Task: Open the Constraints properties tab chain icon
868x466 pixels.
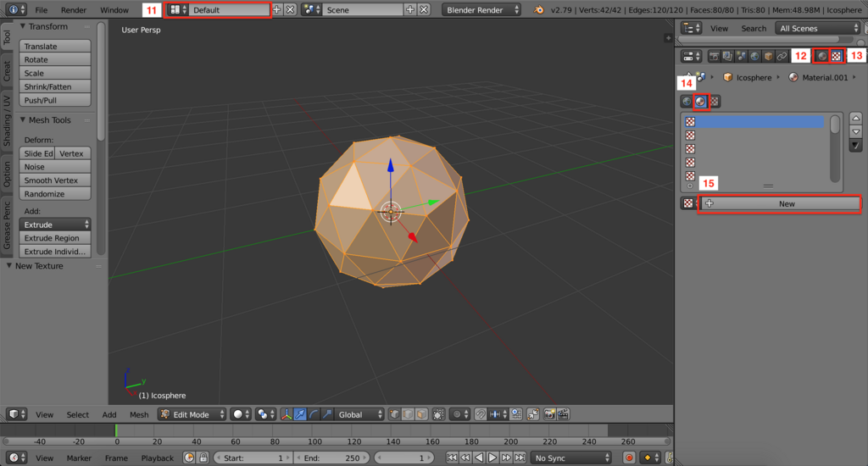Action: pos(782,57)
